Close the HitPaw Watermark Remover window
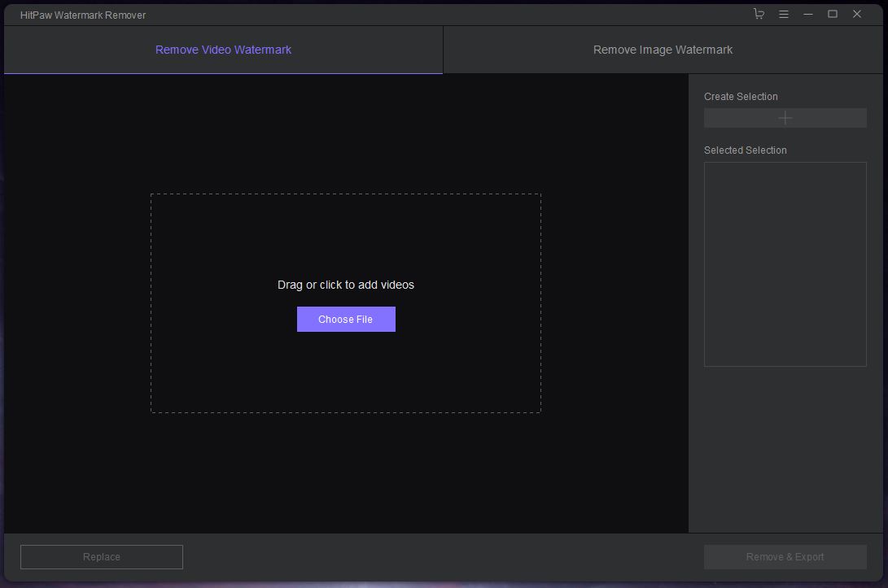The height and width of the screenshot is (588, 888). pyautogui.click(x=856, y=14)
